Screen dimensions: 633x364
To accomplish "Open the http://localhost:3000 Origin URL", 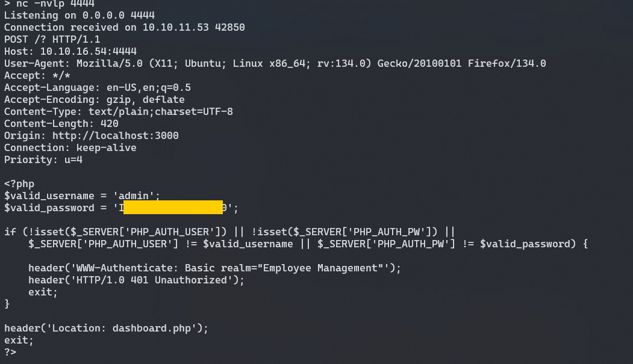I will click(x=115, y=135).
